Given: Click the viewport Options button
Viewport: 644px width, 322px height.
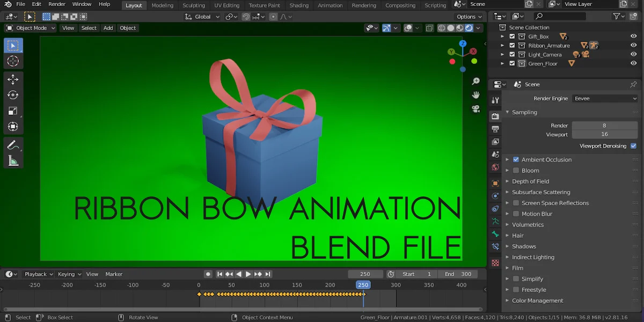Looking at the screenshot, I should [x=469, y=17].
